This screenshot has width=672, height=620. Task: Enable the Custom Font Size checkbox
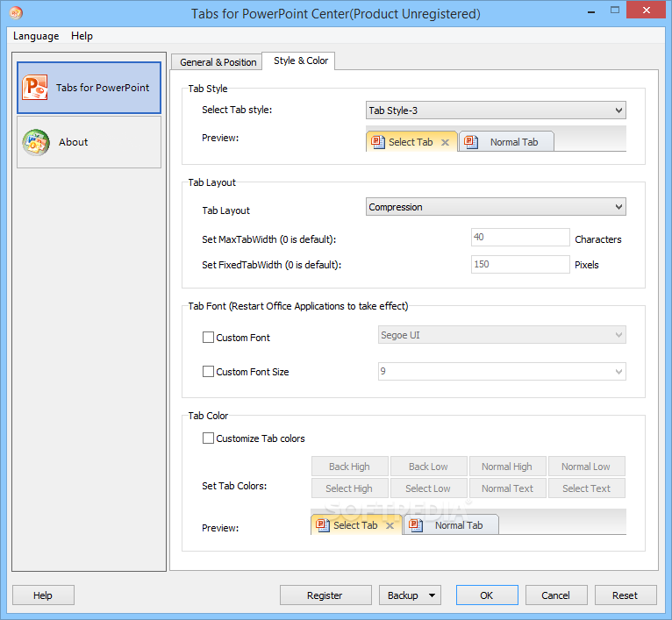pyautogui.click(x=208, y=372)
